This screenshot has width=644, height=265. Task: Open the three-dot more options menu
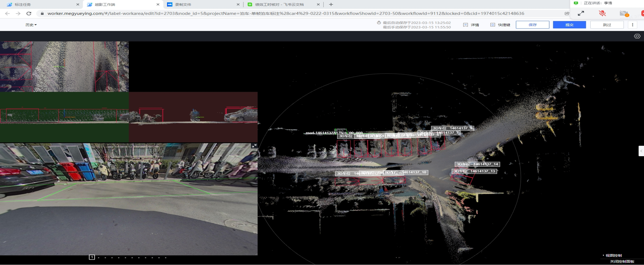[x=632, y=25]
